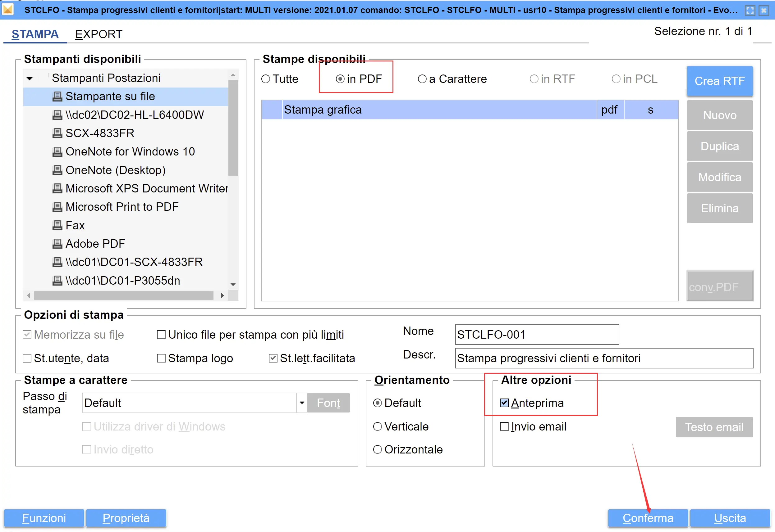Viewport: 775px width, 532px height.
Task: Click the Microsoft Print to PDF printer icon
Action: point(57,207)
